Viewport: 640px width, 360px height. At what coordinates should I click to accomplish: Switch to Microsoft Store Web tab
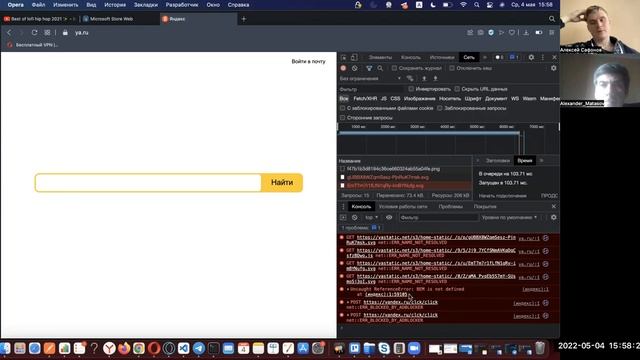click(111, 19)
